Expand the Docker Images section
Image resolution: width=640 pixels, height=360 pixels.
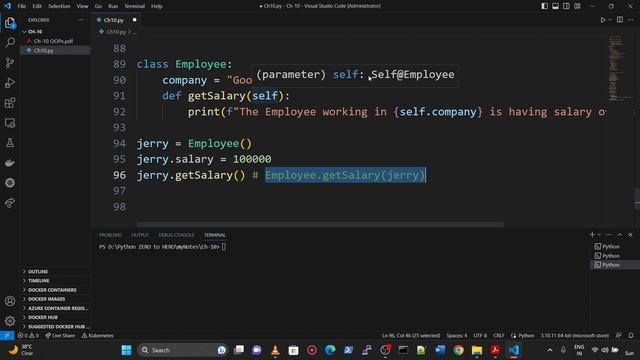point(55,299)
